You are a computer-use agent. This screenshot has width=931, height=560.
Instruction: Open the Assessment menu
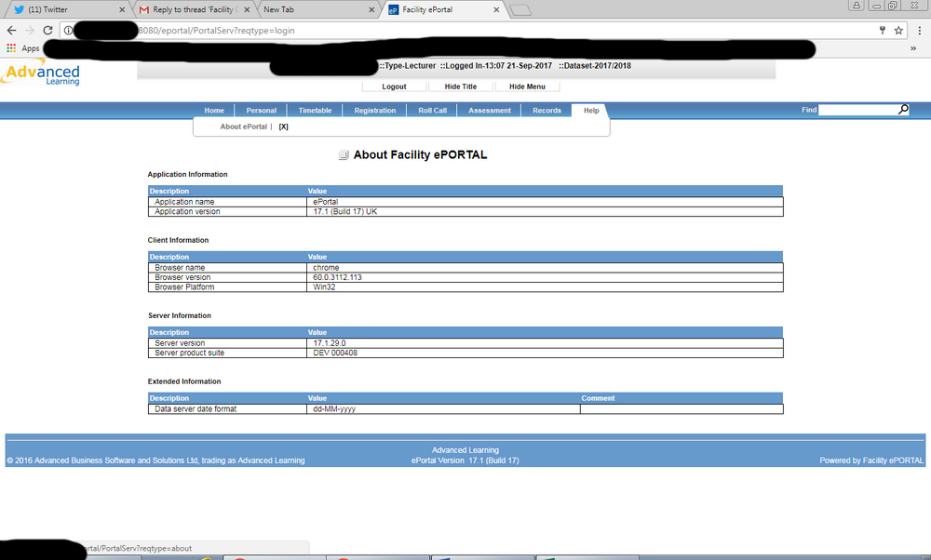pos(490,111)
